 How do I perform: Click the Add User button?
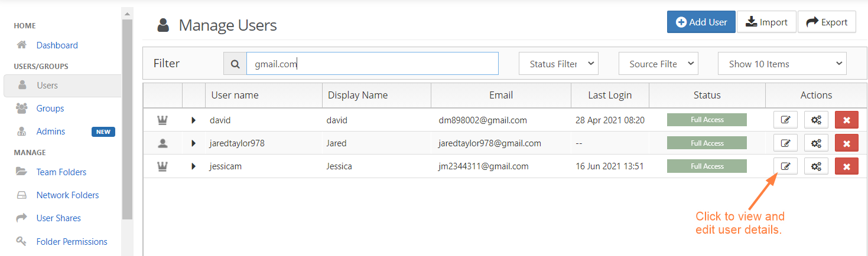(701, 22)
